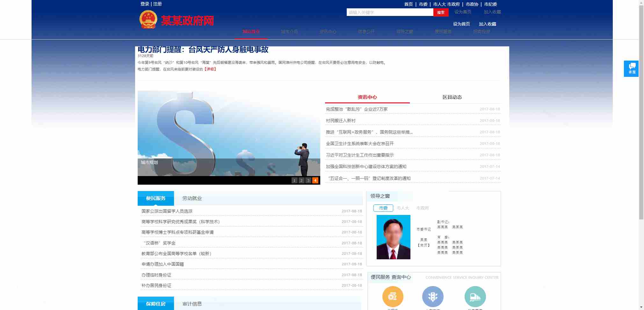Open the 【详细】 link in the headline
Viewport: 644px width, 310px height.
tap(210, 69)
